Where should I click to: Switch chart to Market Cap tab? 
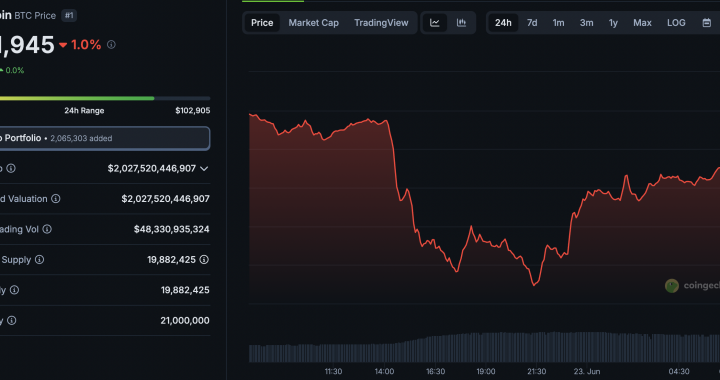313,22
